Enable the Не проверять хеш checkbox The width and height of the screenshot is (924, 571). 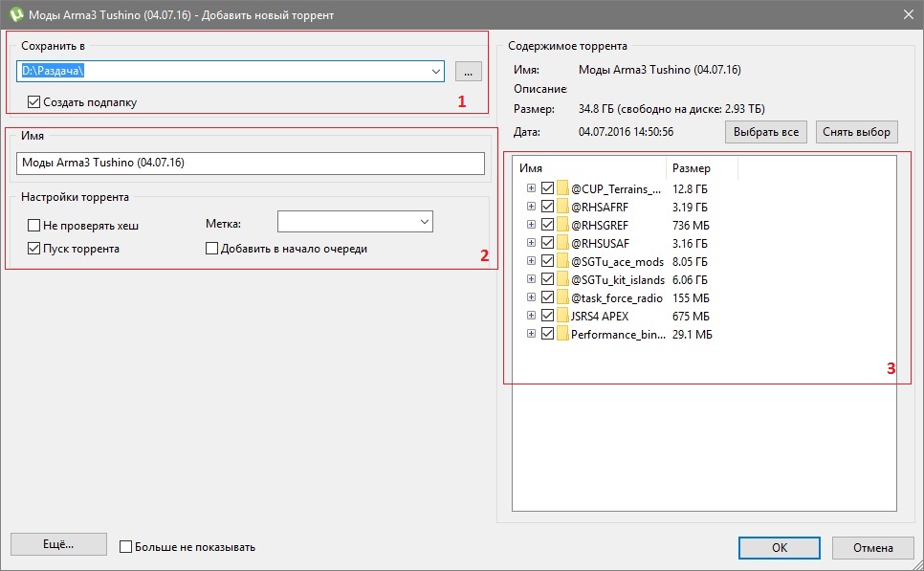pyautogui.click(x=33, y=225)
